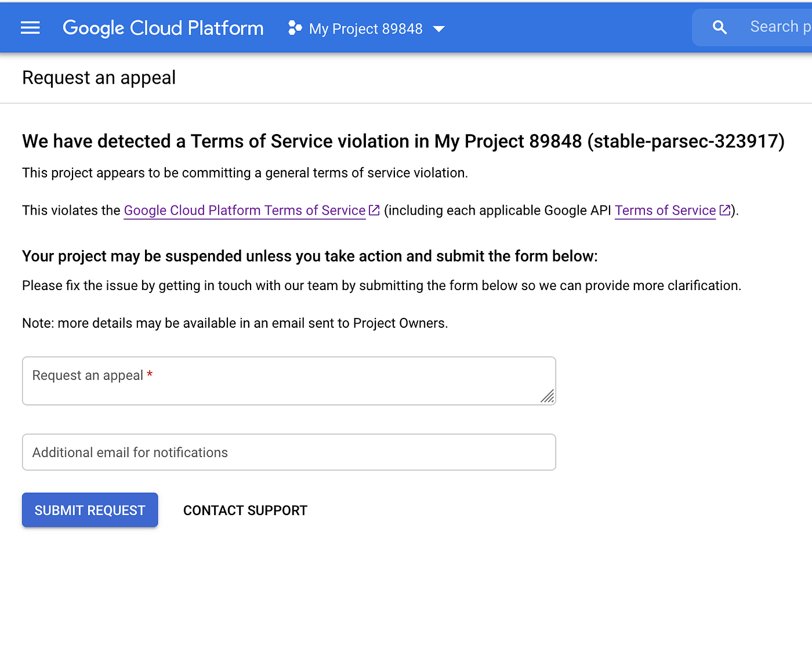Open the Google API Terms of Service link
The width and height of the screenshot is (812, 648).
(x=665, y=210)
